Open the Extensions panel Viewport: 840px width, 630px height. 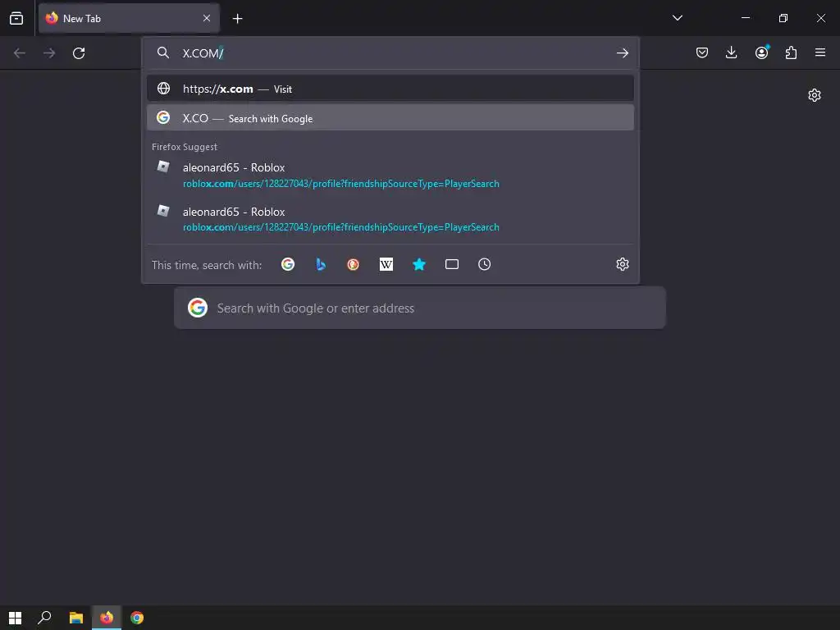(791, 52)
